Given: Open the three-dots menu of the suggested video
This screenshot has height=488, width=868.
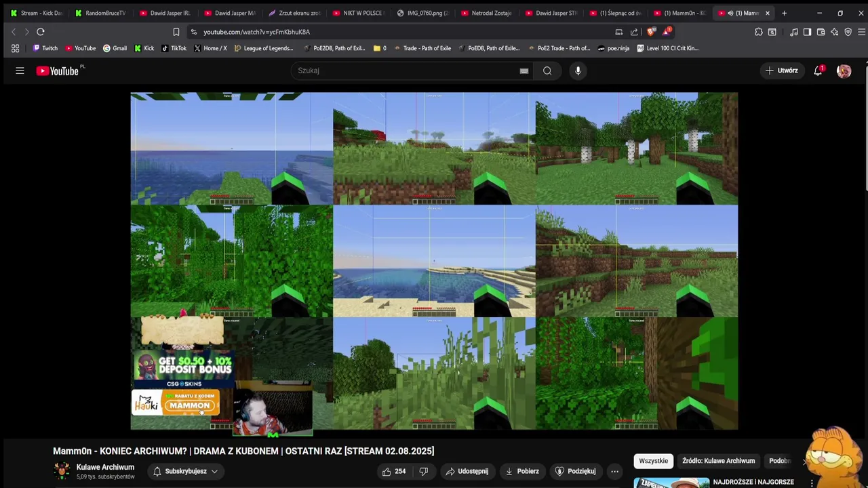Looking at the screenshot, I should (x=812, y=483).
